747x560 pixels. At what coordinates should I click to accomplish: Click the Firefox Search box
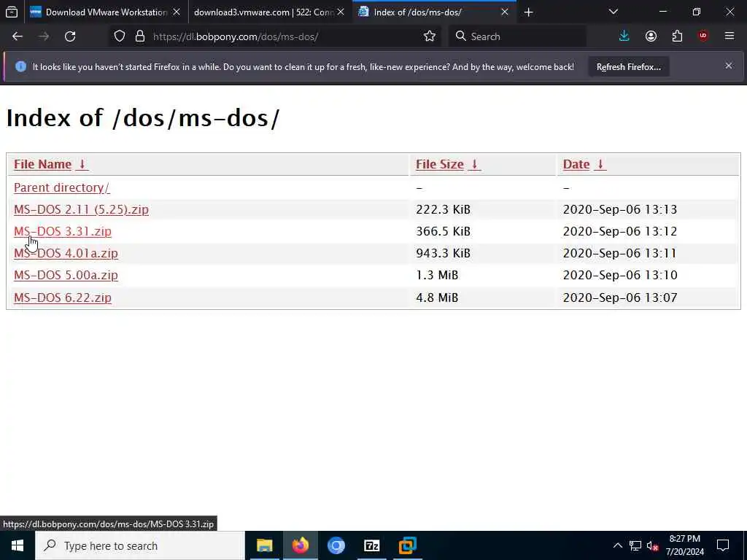point(517,36)
